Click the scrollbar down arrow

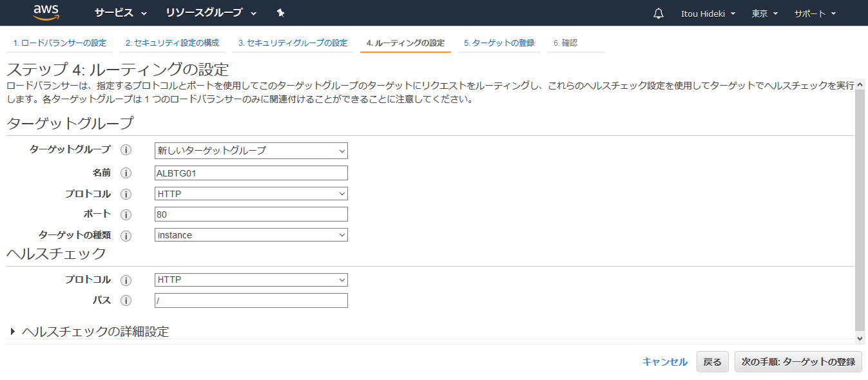point(860,338)
